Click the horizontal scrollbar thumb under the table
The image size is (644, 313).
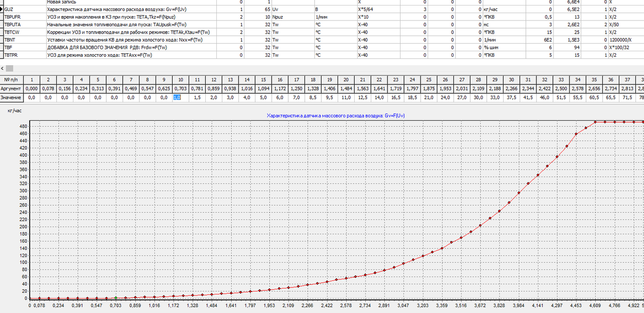(9, 68)
